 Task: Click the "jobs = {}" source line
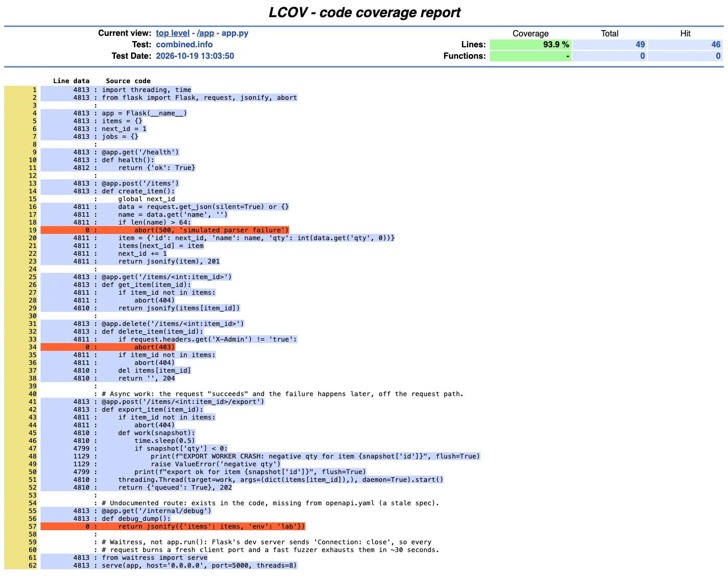(120, 137)
